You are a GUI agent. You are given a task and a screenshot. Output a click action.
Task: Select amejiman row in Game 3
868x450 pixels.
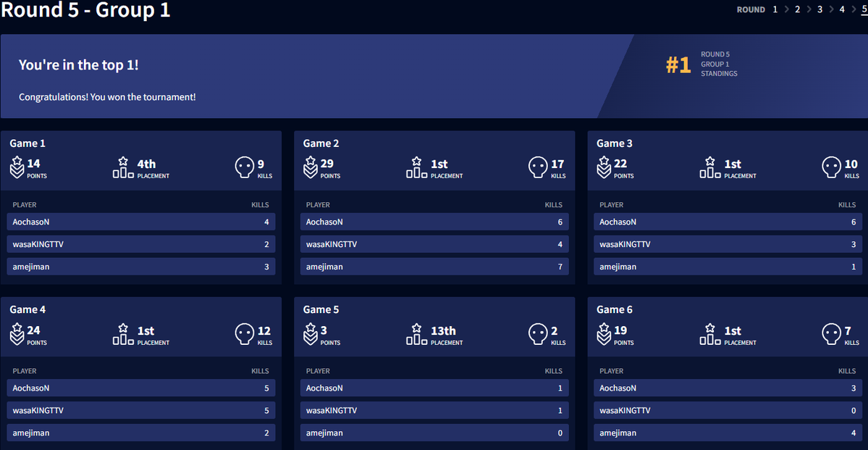(x=728, y=267)
